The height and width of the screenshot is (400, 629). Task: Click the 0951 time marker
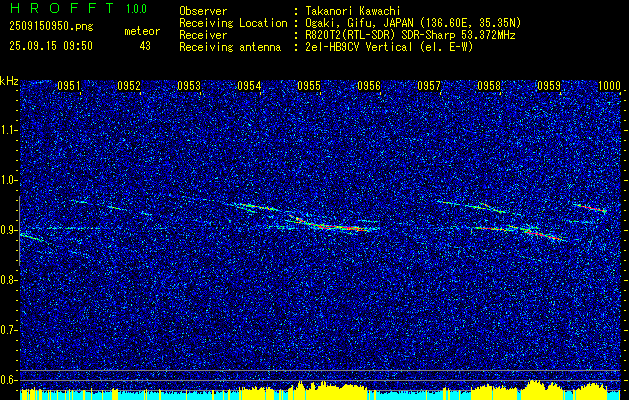[x=69, y=86]
